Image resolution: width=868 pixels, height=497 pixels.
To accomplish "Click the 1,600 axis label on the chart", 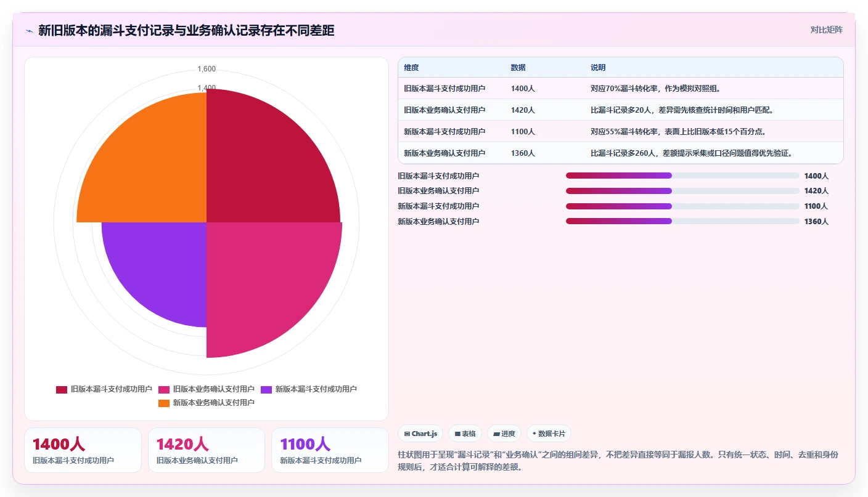I will coord(207,69).
